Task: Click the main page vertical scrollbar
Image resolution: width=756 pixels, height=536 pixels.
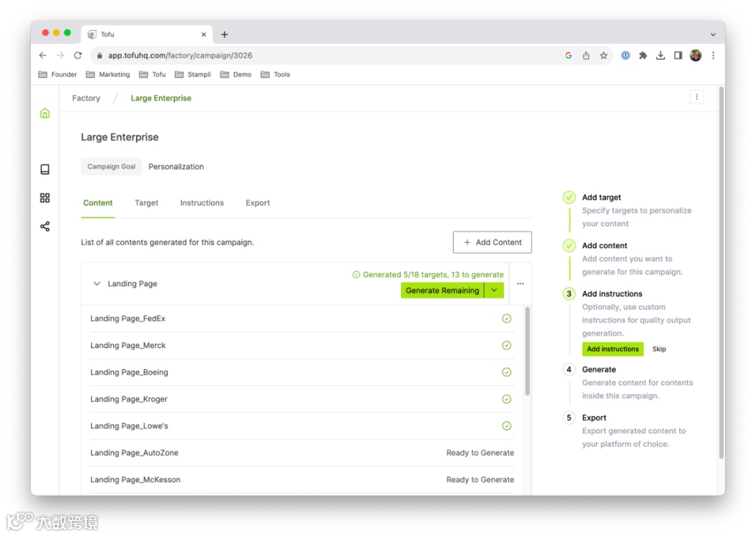Action: click(x=721, y=273)
